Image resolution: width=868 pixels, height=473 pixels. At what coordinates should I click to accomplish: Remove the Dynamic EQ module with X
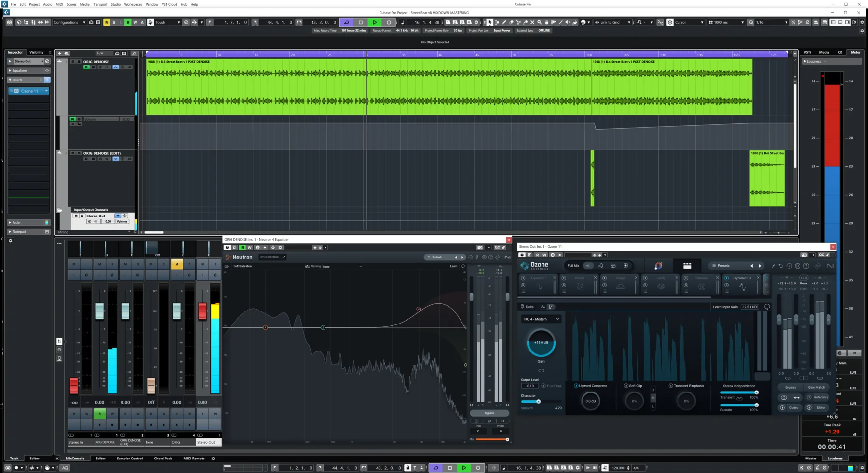(758, 278)
